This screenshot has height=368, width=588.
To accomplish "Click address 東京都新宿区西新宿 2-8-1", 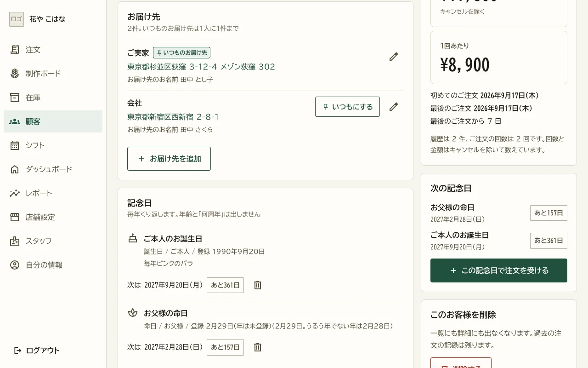I will point(173,117).
